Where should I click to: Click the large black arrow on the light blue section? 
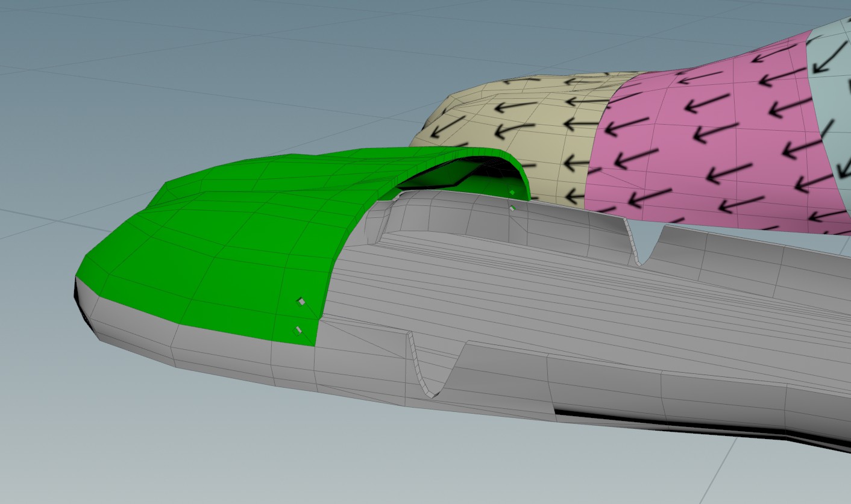[x=826, y=54]
